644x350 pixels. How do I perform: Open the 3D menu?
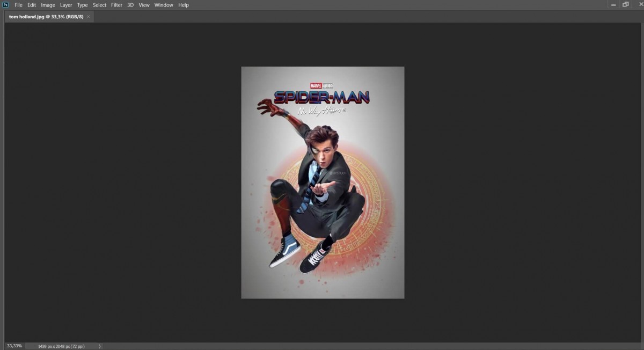[130, 5]
